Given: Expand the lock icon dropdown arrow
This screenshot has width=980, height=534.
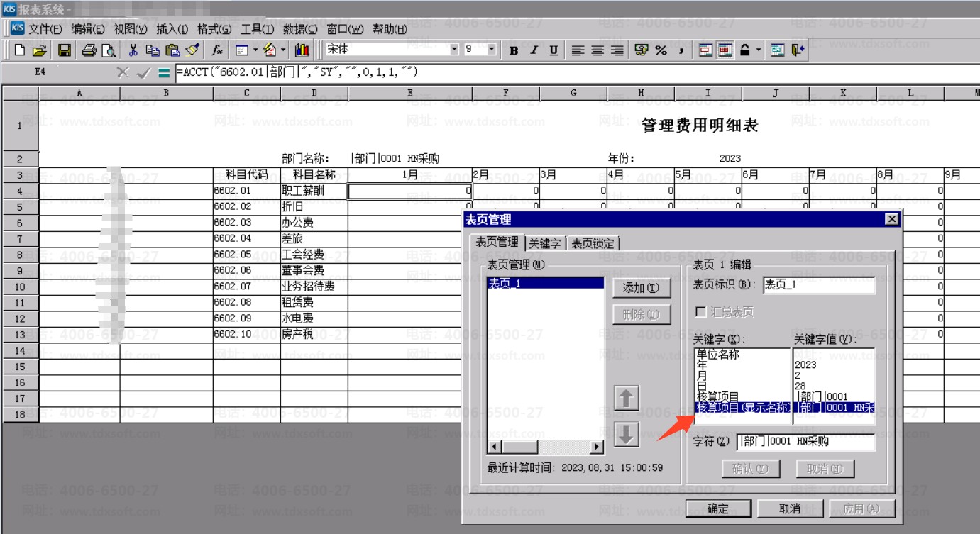Looking at the screenshot, I should [759, 50].
